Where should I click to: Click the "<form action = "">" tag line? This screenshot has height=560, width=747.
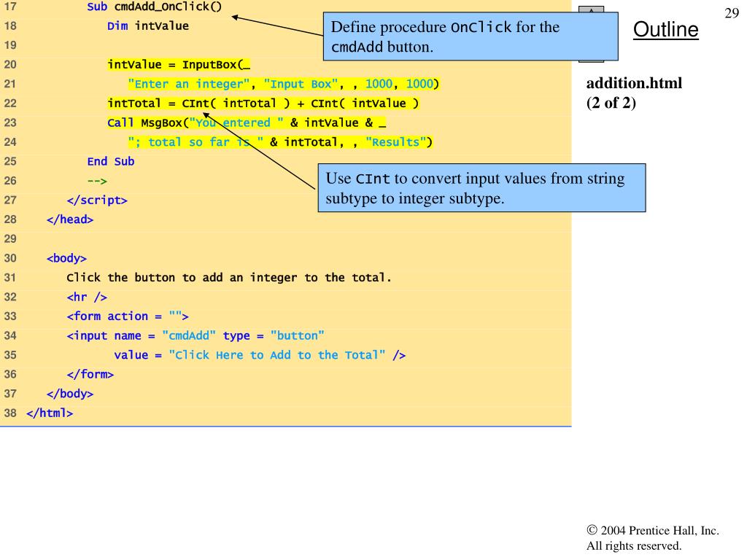click(128, 316)
